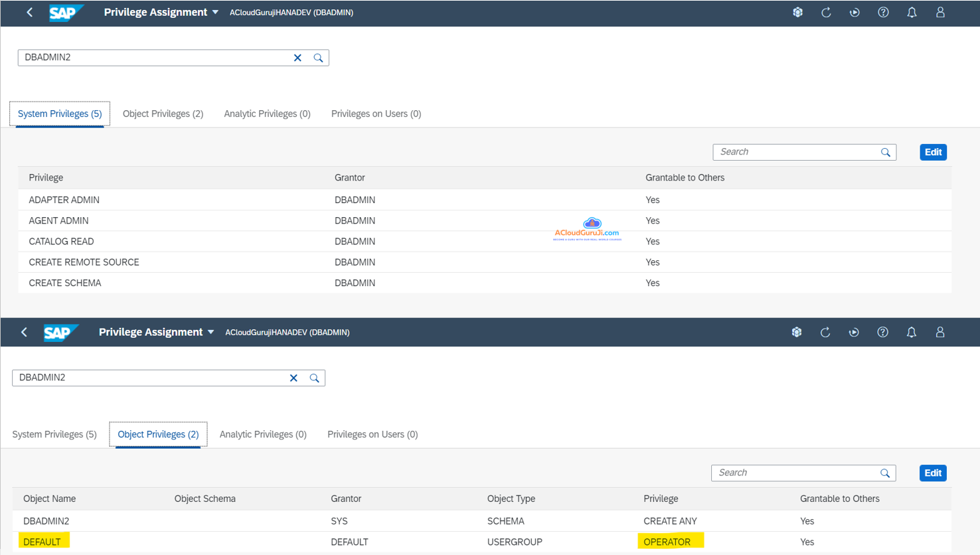Click Edit button above System Privileges table
Screen dimensions: 980x555
933,152
